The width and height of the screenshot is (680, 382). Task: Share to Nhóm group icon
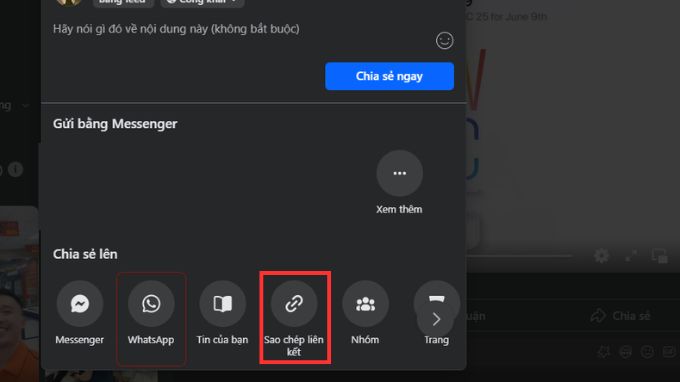365,304
